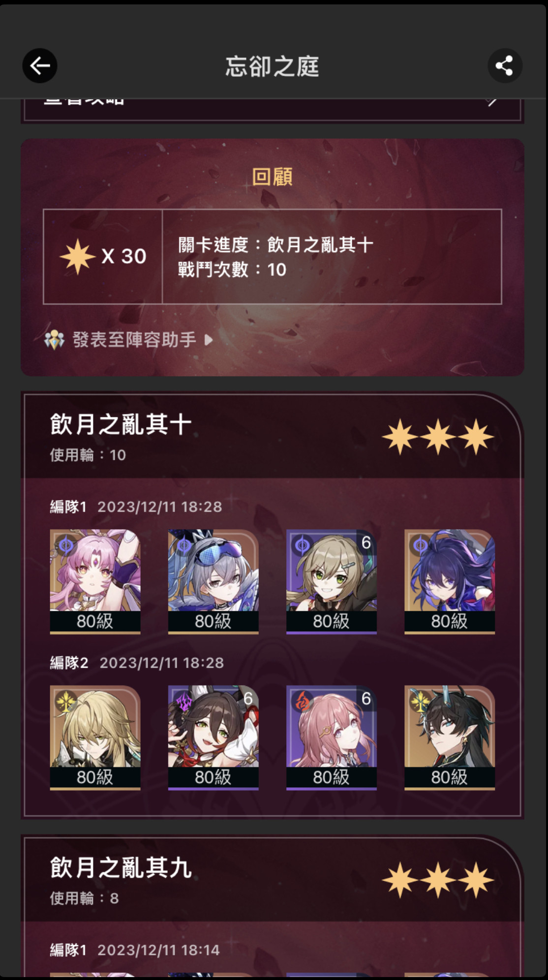Tap the three stars for 飲月之亂其九
The height and width of the screenshot is (980, 548).
click(438, 880)
